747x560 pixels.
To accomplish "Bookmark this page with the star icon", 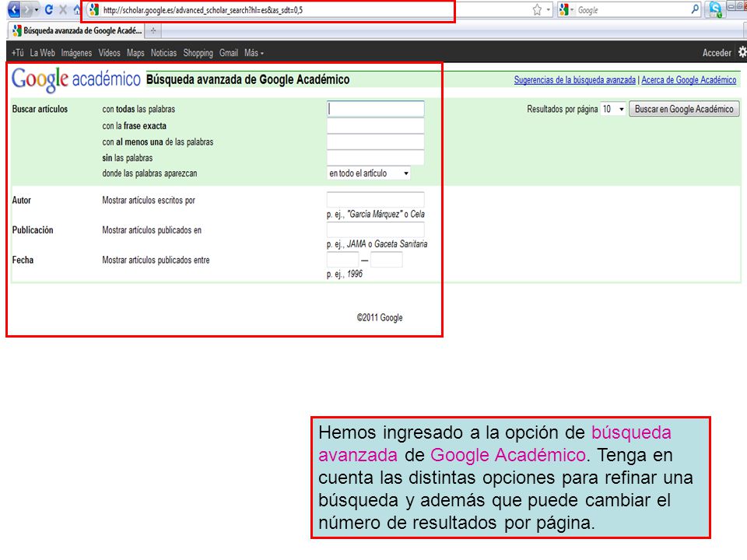I will click(537, 10).
